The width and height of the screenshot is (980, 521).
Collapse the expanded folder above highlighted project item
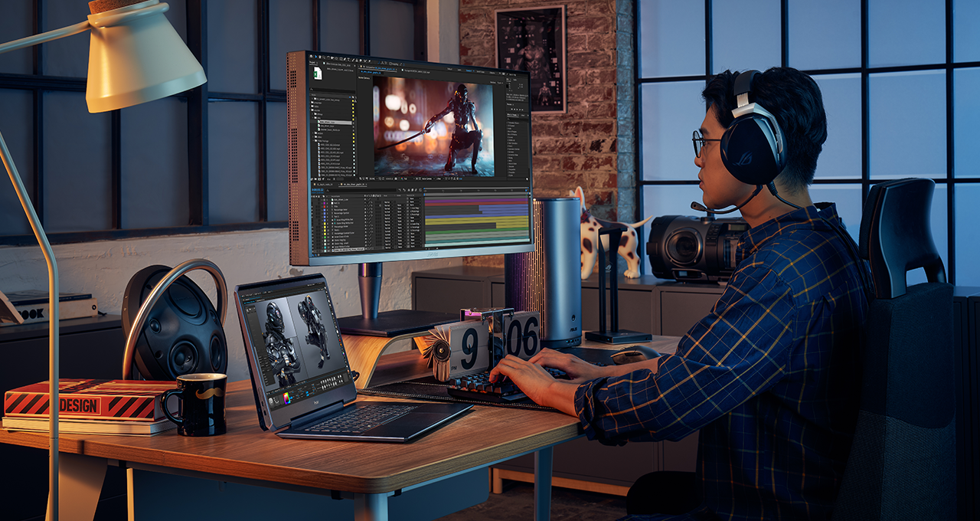pos(315,118)
